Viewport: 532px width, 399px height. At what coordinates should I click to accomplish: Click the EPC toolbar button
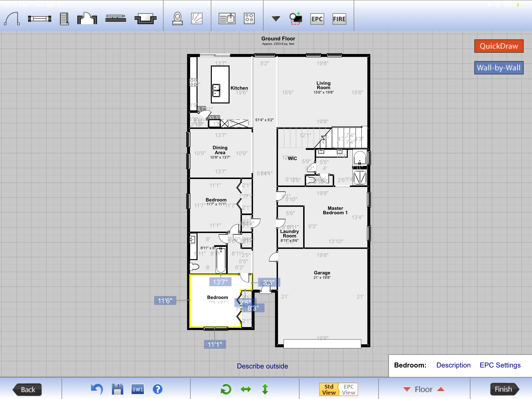click(317, 19)
